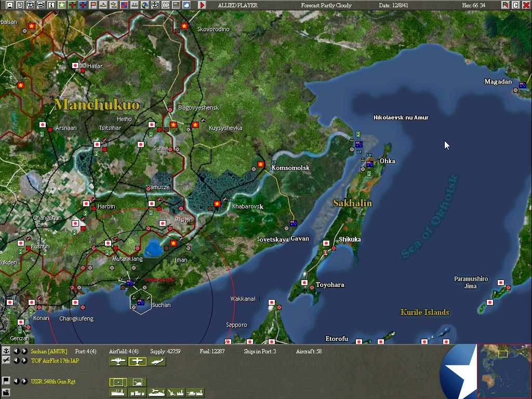The width and height of the screenshot is (532, 399).
Task: Click the green and red flag icon
Action: [x=505, y=5]
